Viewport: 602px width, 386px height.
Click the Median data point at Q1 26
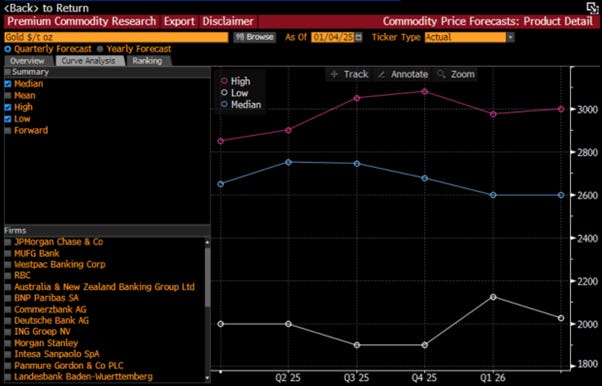(x=493, y=195)
